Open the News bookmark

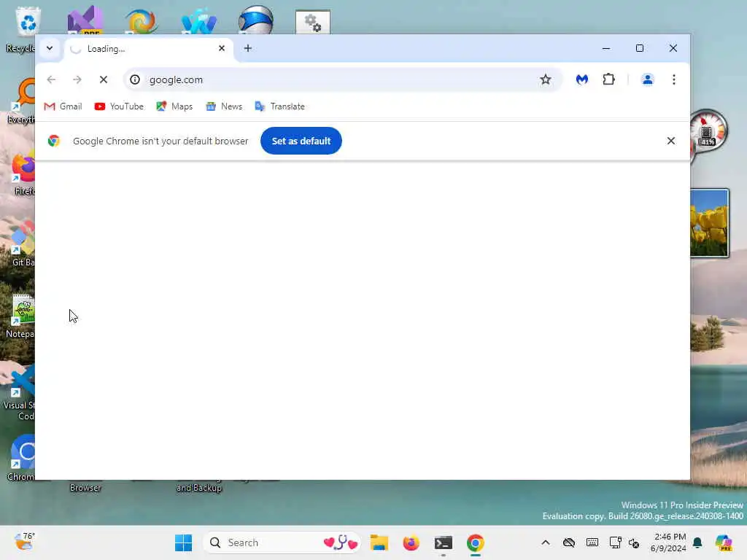click(224, 106)
